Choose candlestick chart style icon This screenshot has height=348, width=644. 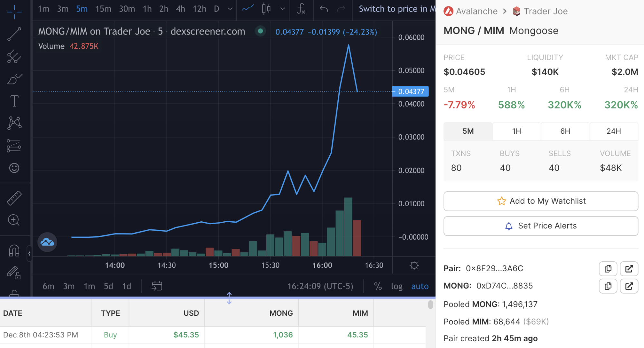pos(266,9)
